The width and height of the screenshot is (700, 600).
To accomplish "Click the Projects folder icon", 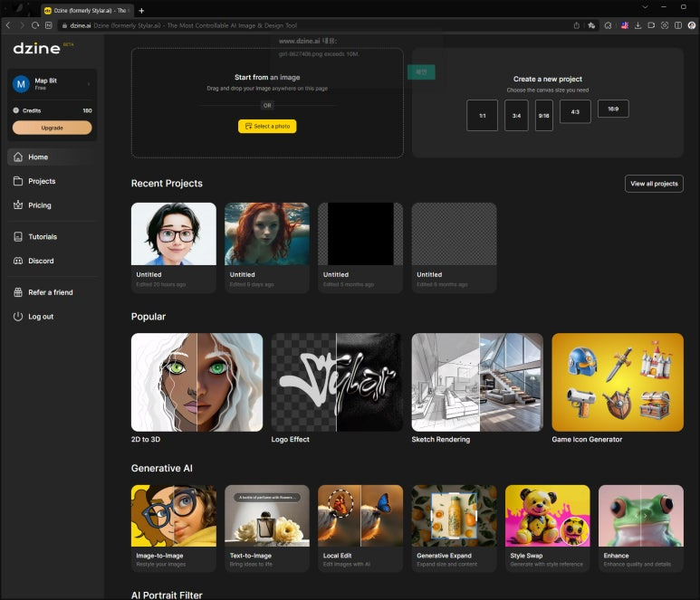I will (18, 181).
